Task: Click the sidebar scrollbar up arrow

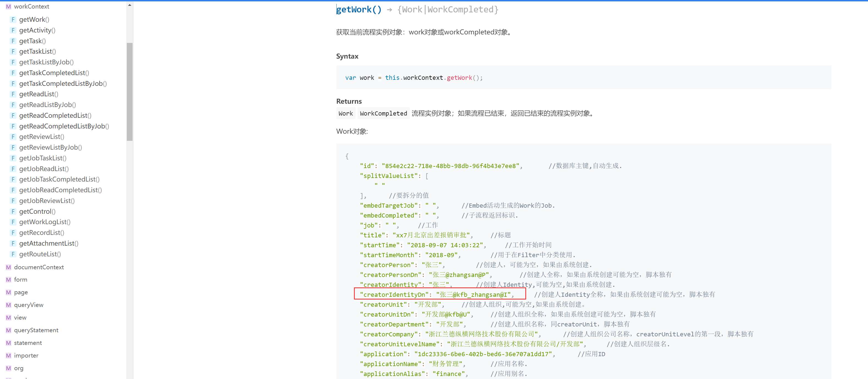Action: click(130, 5)
